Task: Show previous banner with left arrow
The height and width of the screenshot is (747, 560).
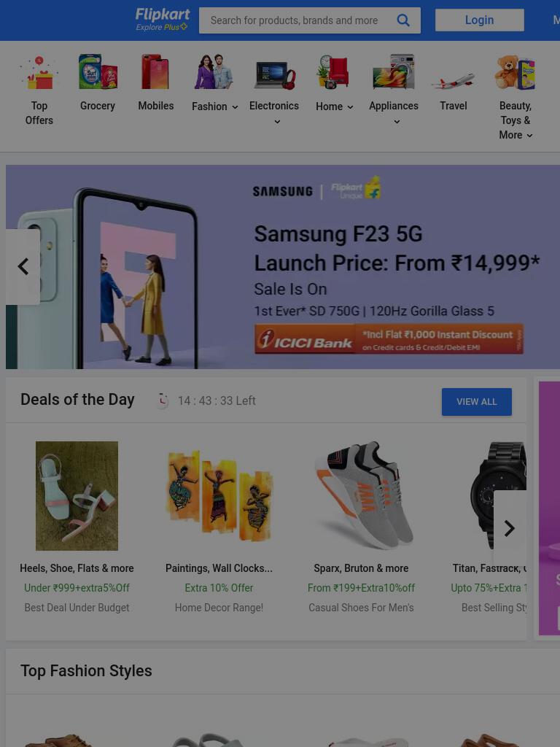Action: (x=23, y=267)
